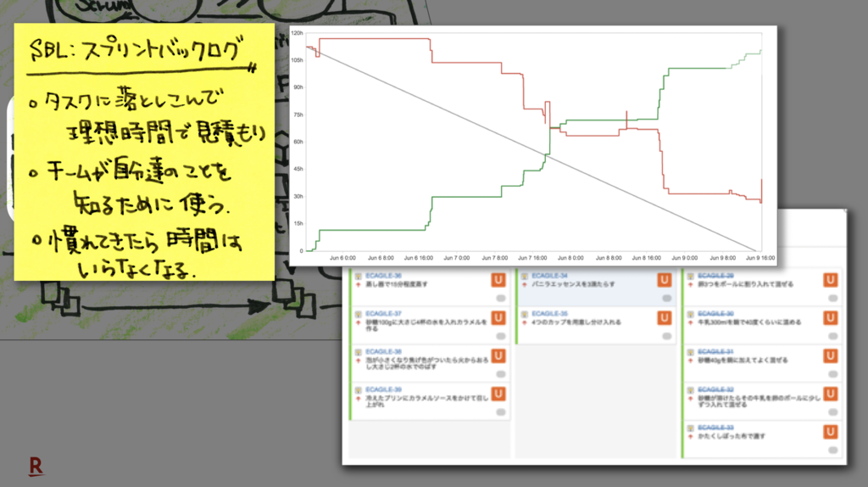Click issue type icon beside ECAGILE-29
868x487 pixels.
coord(690,276)
